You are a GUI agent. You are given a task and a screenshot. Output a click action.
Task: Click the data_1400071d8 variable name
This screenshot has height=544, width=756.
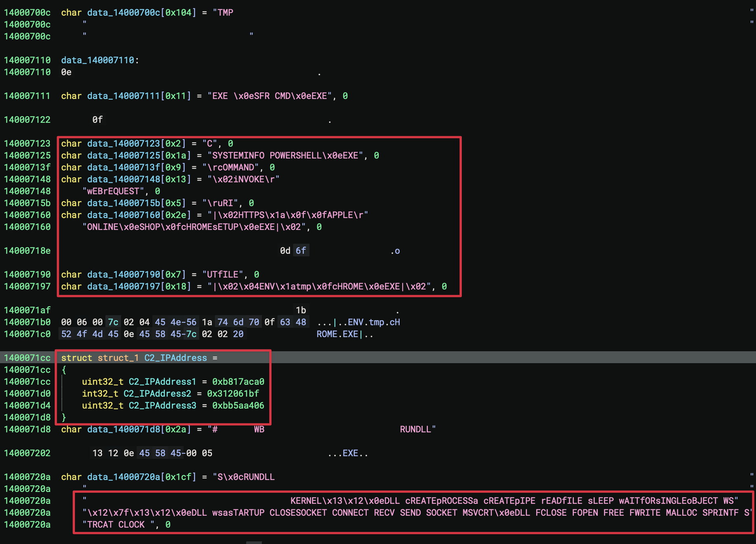point(124,429)
